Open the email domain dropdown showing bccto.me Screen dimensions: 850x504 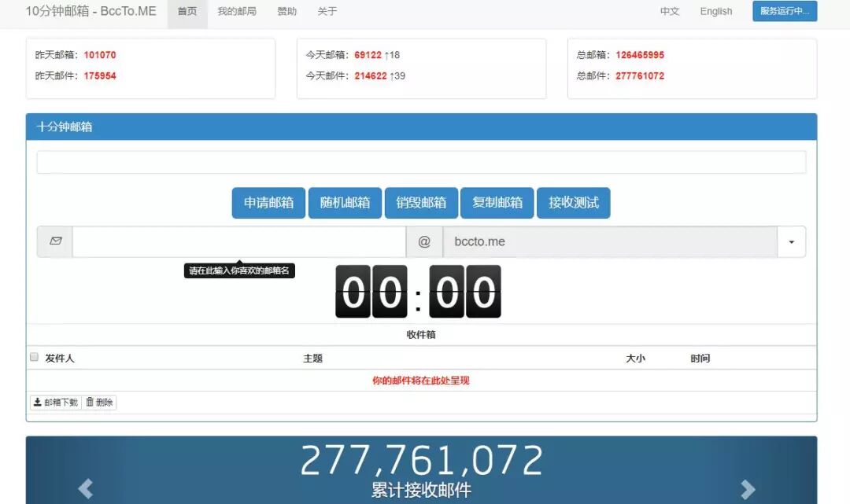(791, 241)
